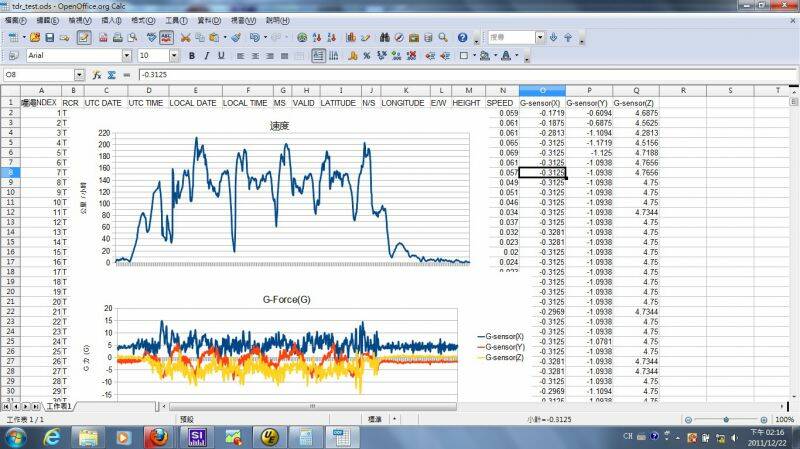Click the Function equals icon
Image resolution: width=800 pixels, height=449 pixels.
click(126, 75)
